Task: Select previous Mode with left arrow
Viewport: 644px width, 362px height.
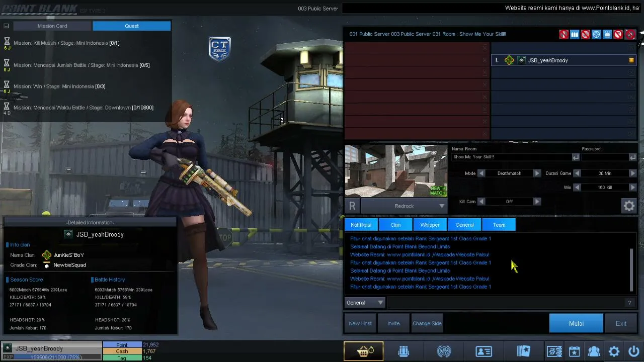Action: (x=481, y=173)
